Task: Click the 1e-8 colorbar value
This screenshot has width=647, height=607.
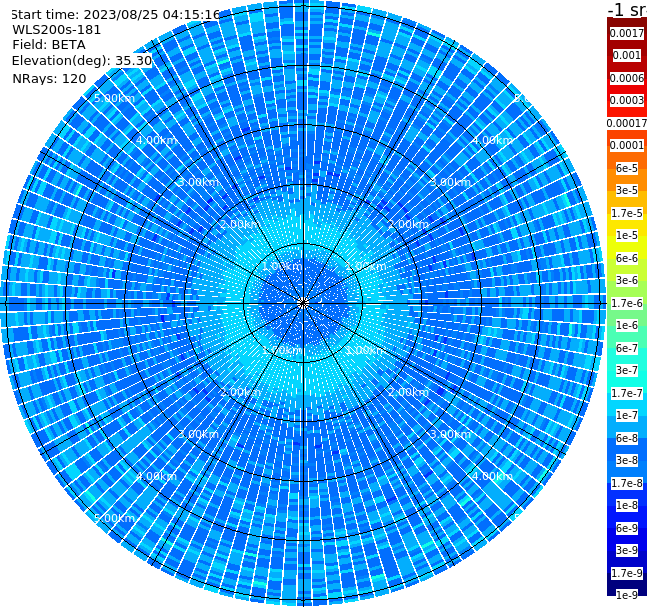Action: pos(627,505)
